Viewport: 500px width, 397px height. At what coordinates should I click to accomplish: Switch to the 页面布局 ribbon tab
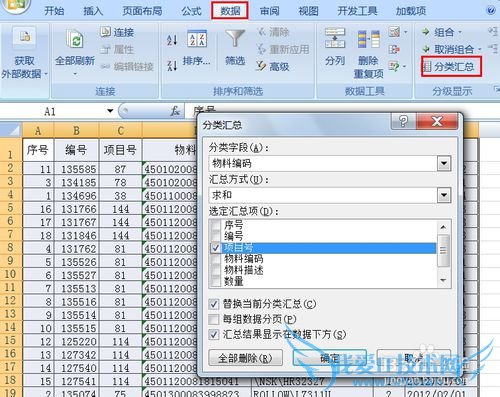pyautogui.click(x=142, y=11)
